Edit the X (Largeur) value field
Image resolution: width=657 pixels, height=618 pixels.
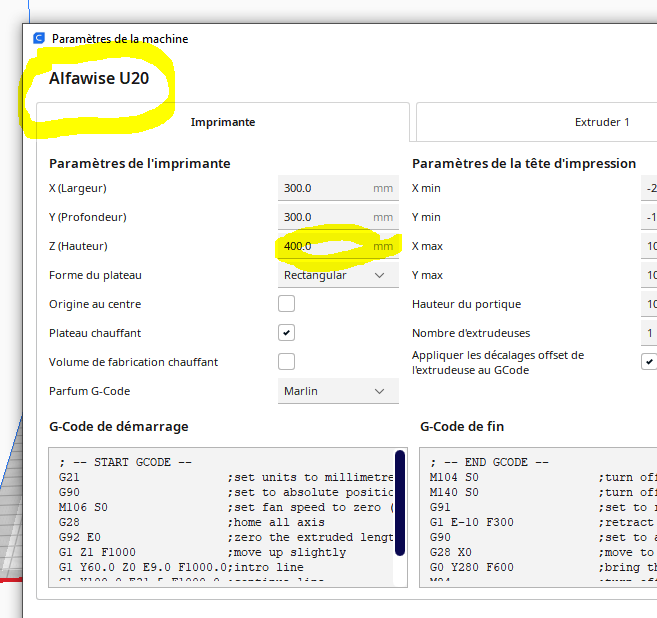pos(338,188)
